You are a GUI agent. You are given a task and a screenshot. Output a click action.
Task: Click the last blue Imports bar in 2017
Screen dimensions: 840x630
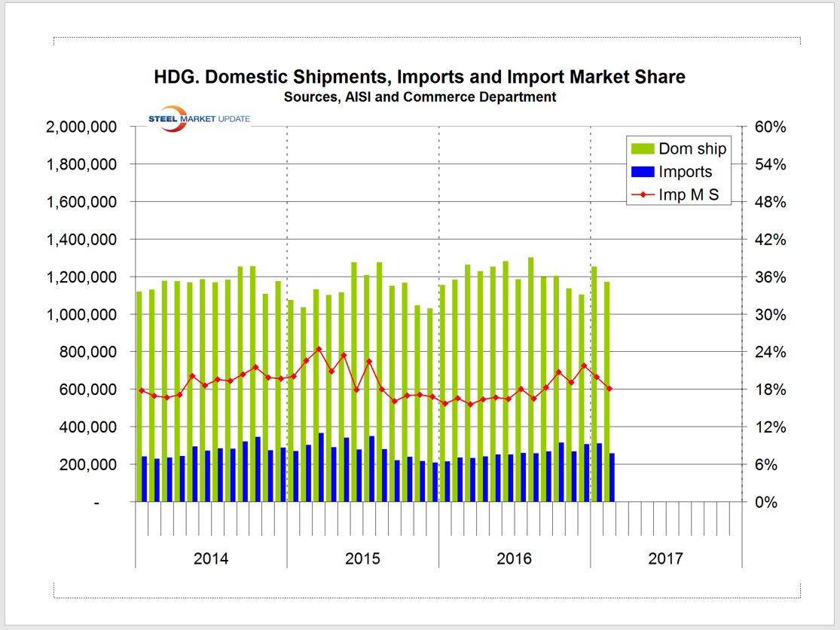612,477
